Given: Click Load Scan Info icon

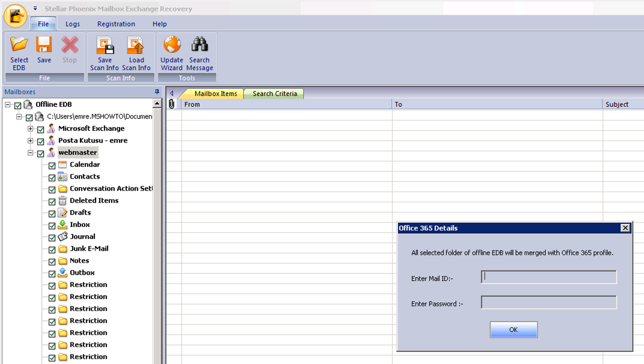Looking at the screenshot, I should pyautogui.click(x=136, y=45).
